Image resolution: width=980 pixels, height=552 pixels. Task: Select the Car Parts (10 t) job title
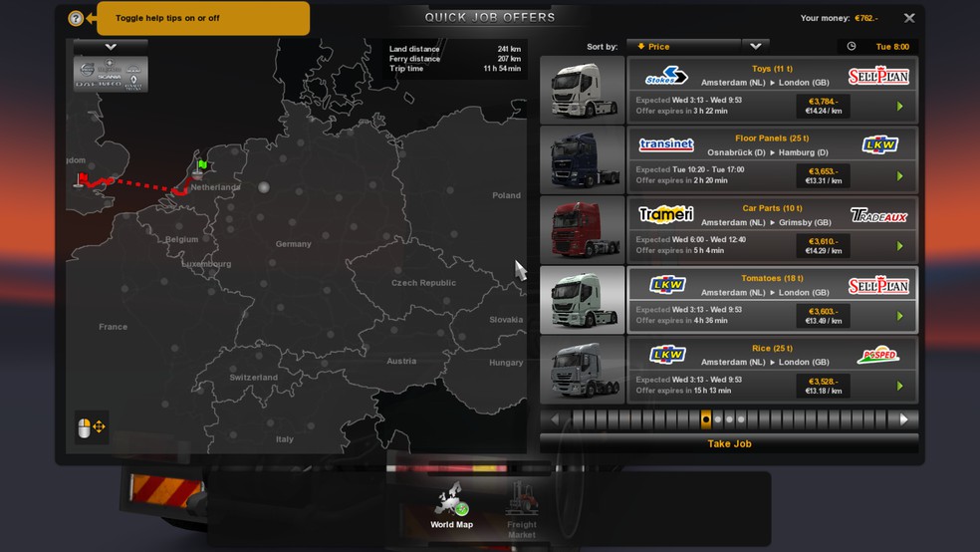(x=772, y=208)
